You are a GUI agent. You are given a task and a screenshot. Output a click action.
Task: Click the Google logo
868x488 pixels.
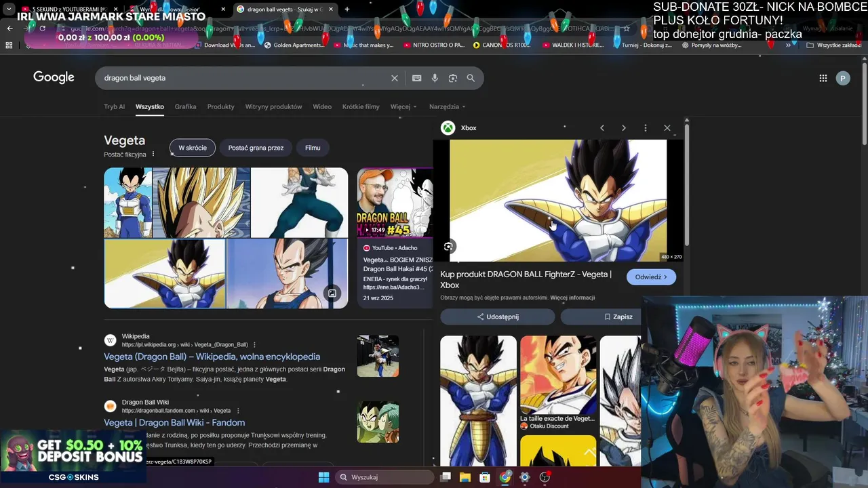(54, 77)
